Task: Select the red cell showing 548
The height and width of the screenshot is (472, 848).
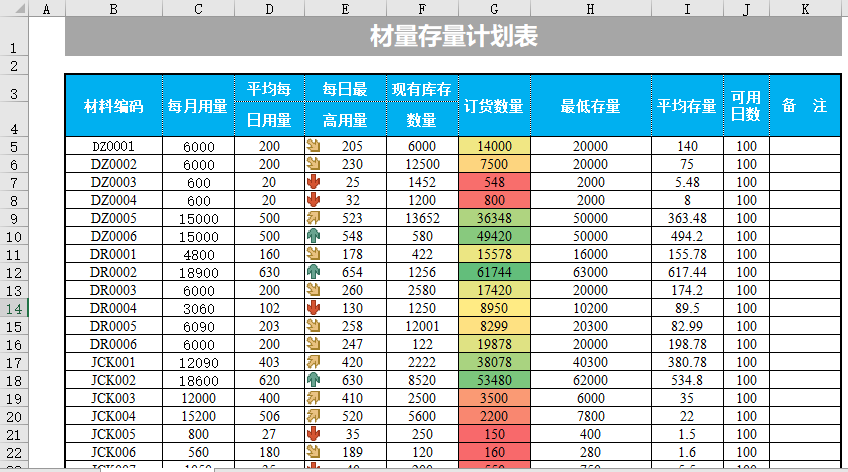Action: click(494, 182)
